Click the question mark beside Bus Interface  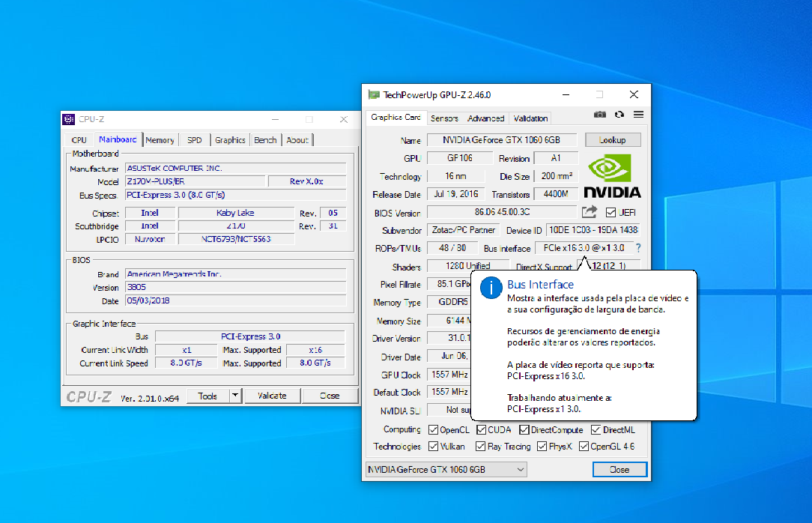[x=638, y=248]
